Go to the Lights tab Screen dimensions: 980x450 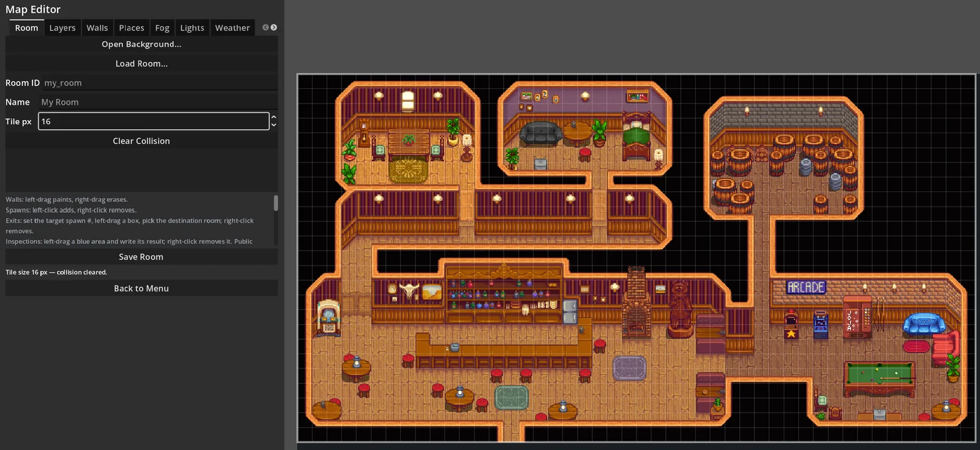click(x=192, y=28)
